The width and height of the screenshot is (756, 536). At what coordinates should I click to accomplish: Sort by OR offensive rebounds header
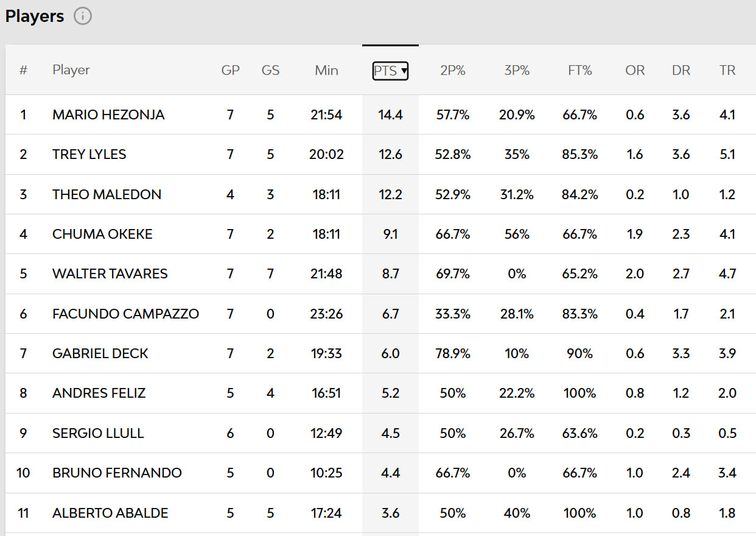coord(635,71)
